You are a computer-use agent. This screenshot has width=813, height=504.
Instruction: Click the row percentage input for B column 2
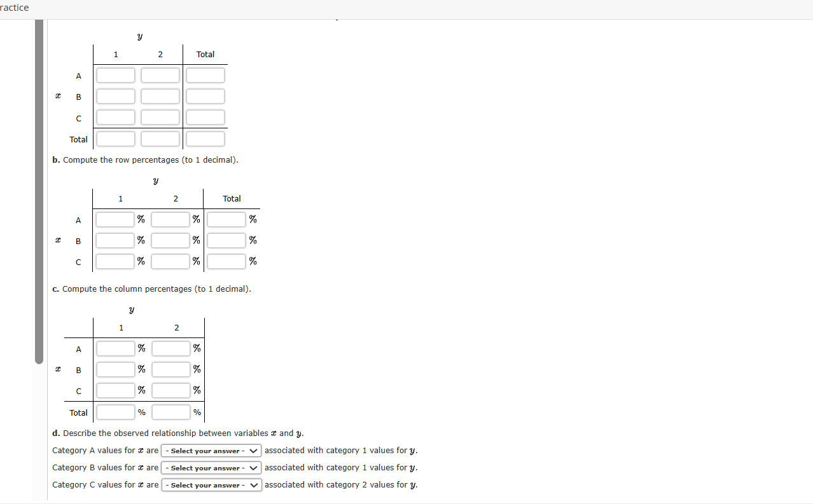coord(170,240)
